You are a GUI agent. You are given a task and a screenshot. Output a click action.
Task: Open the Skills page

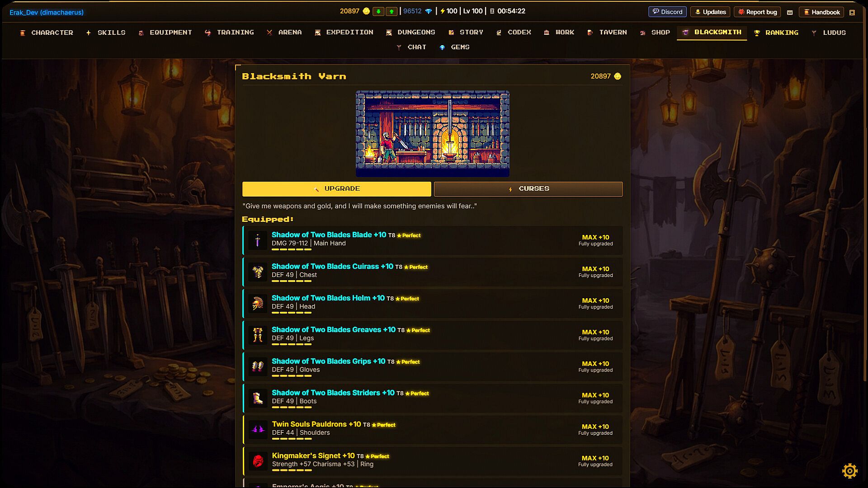click(x=106, y=33)
